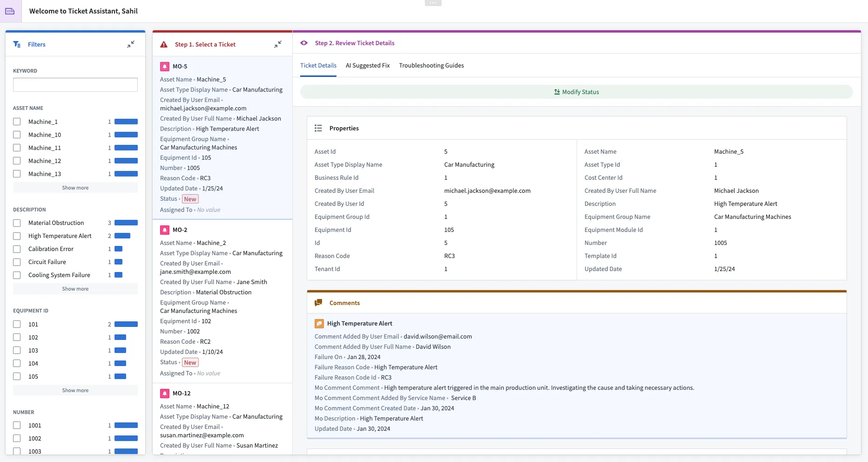Image resolution: width=868 pixels, height=462 pixels.
Task: Check the Machine_11 asset filter
Action: (x=17, y=148)
